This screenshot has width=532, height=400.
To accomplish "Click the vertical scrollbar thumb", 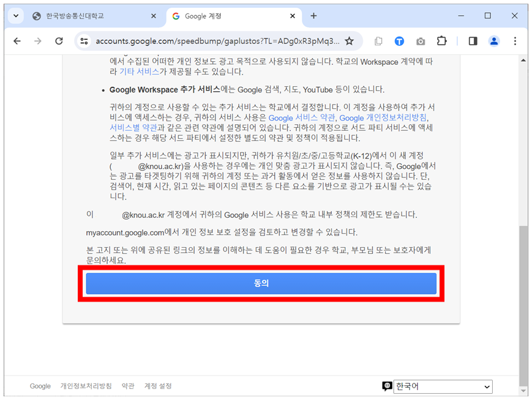I will (x=523, y=305).
